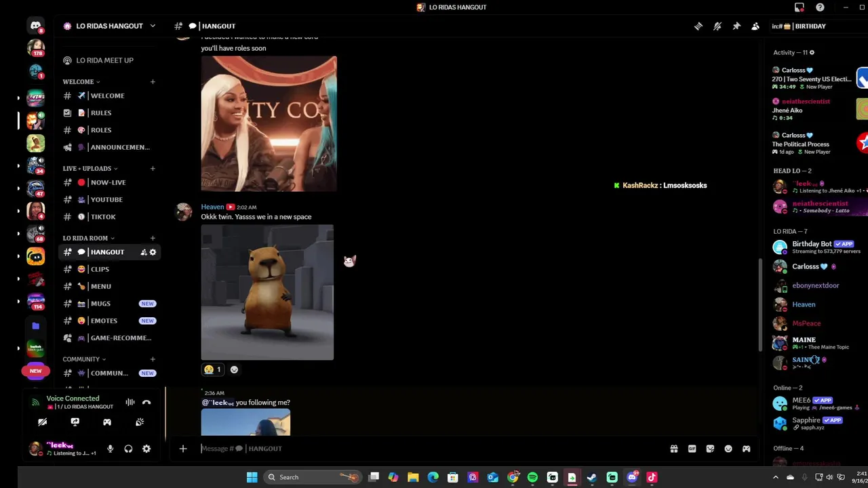The height and width of the screenshot is (488, 868).
Task: Mute microphone in user panel
Action: [x=110, y=449]
